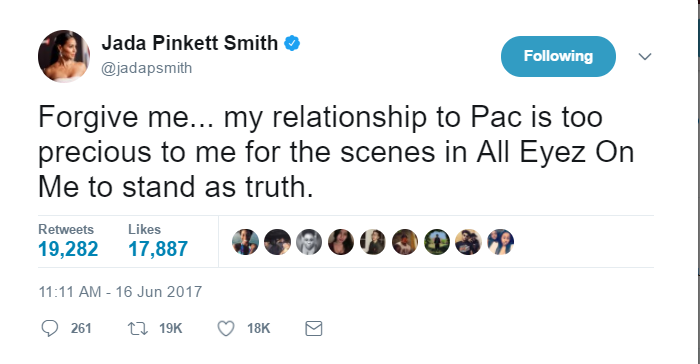Screen dimensions: 700x364
Task: Open the 17,887 Likes list
Action: coord(158,241)
